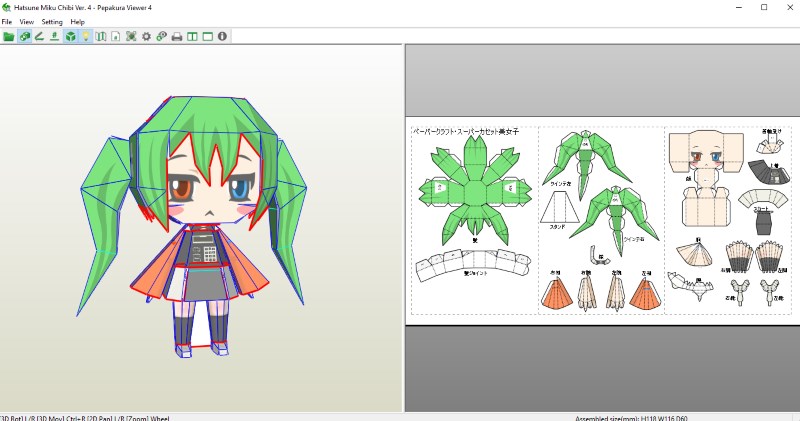Toggle the light bulb lighting icon

[x=86, y=36]
